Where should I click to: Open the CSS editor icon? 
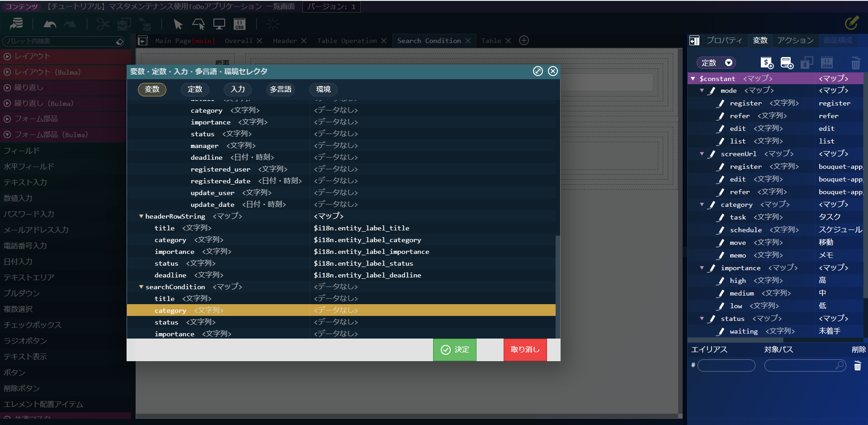[240, 24]
